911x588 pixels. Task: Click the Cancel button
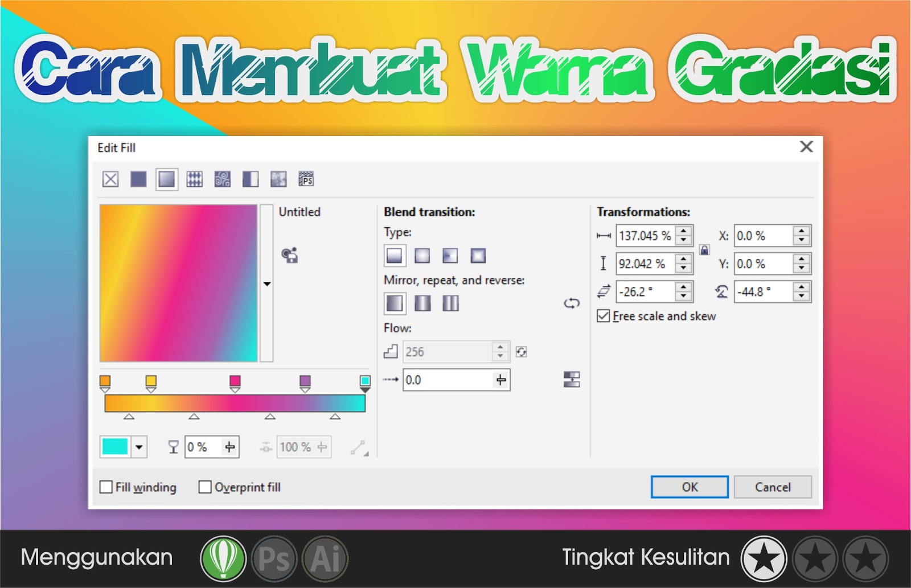tap(773, 487)
